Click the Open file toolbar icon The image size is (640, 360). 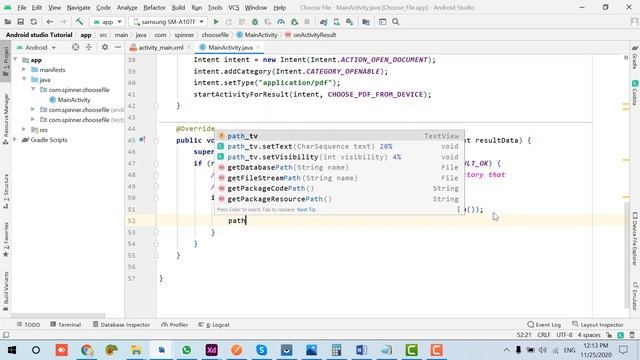(7, 22)
